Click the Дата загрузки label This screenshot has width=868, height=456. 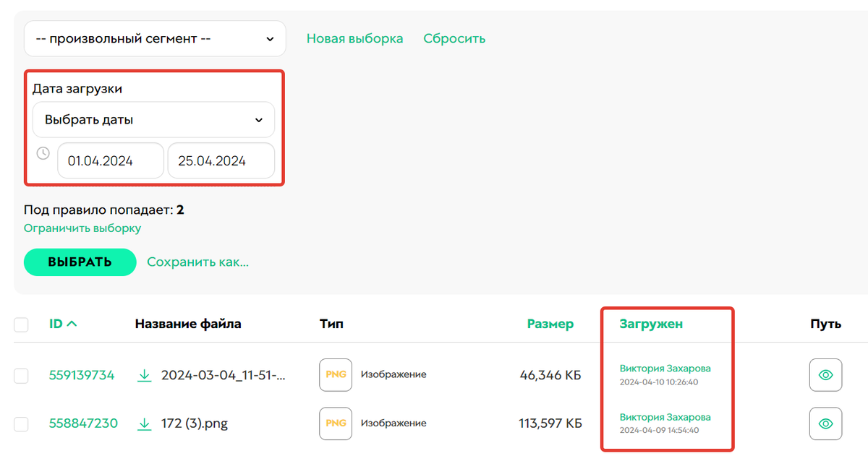[77, 89]
